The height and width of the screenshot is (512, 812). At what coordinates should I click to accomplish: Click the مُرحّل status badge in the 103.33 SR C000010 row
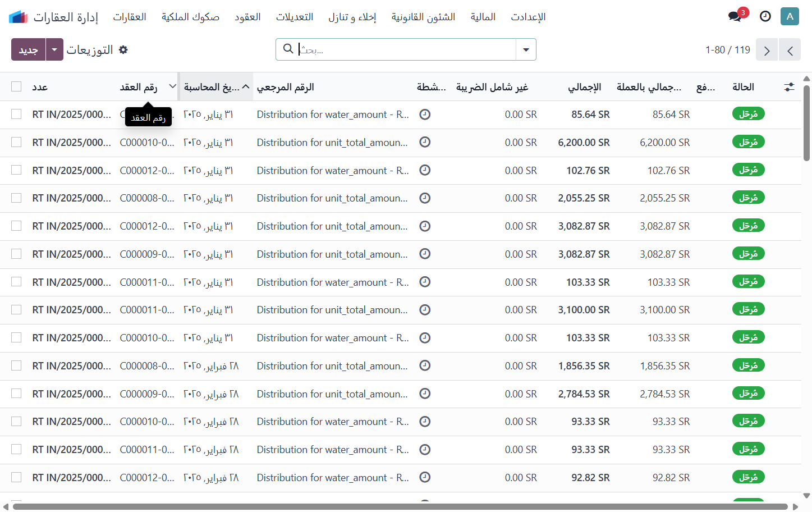pos(749,337)
